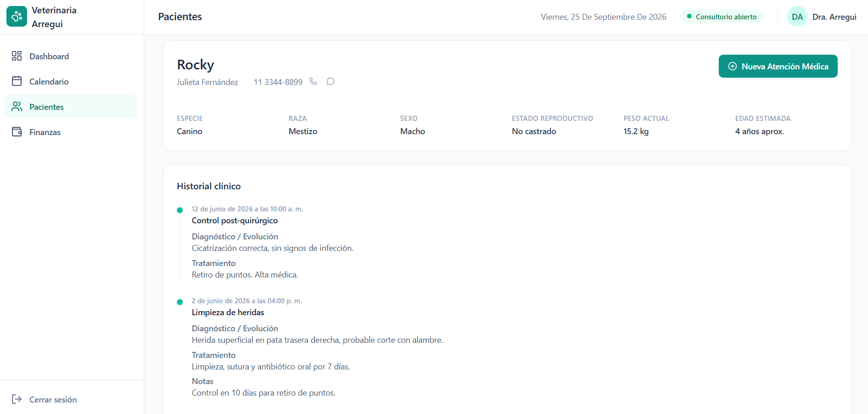Click the Finanzas wallet icon
Image resolution: width=868 pixels, height=414 pixels.
click(x=17, y=132)
